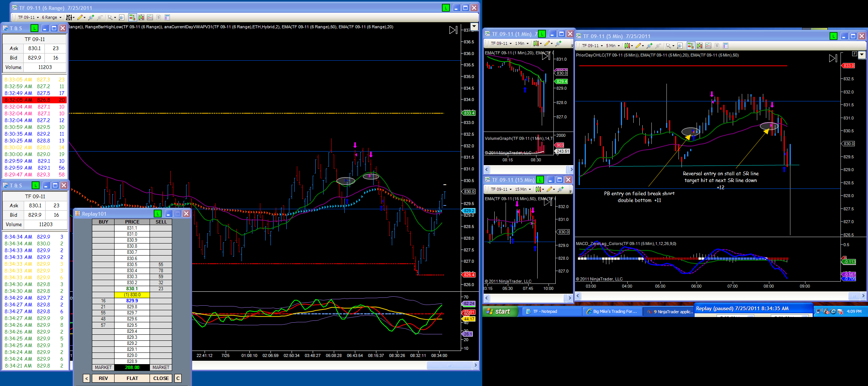Image resolution: width=868 pixels, height=386 pixels.
Task: Jump to latest bar in 6 Range chart
Action: point(453,30)
